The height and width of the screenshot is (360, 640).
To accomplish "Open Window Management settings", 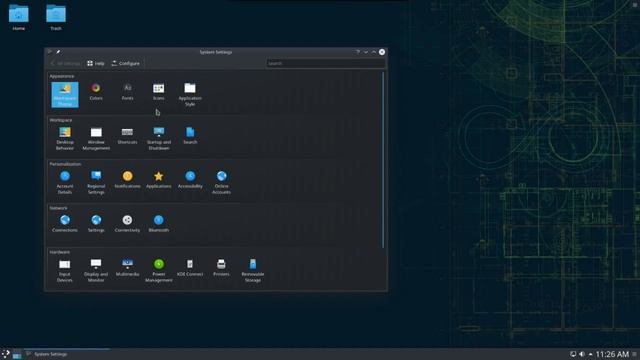I will click(96, 139).
